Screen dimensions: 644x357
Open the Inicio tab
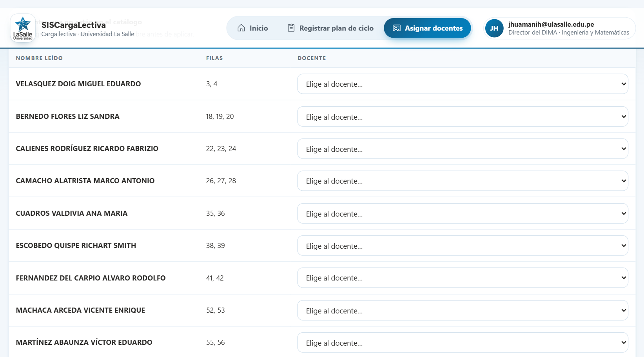(253, 28)
